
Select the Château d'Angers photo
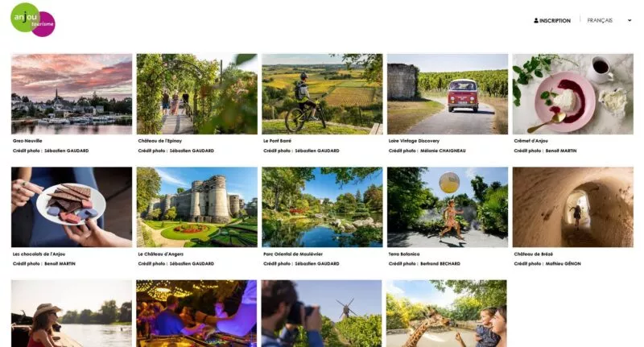click(x=197, y=207)
